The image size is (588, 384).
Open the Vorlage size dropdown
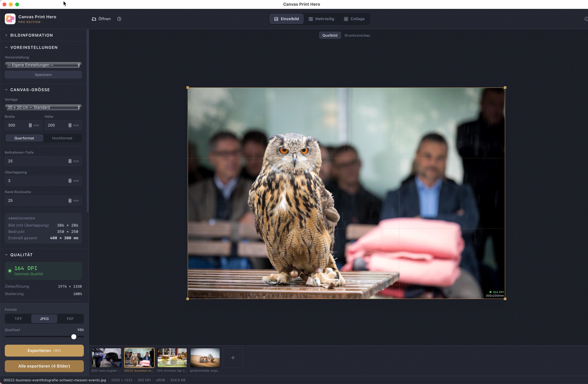coord(43,107)
